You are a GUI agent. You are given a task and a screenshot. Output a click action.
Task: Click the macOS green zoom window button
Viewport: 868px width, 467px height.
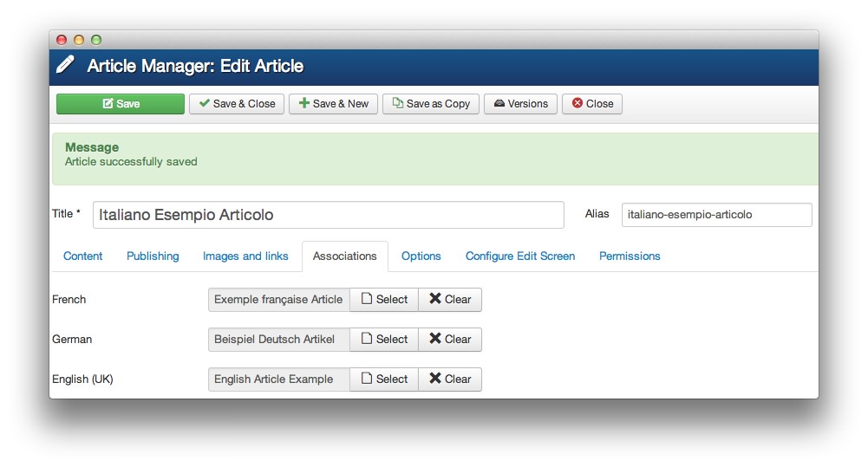(x=96, y=40)
